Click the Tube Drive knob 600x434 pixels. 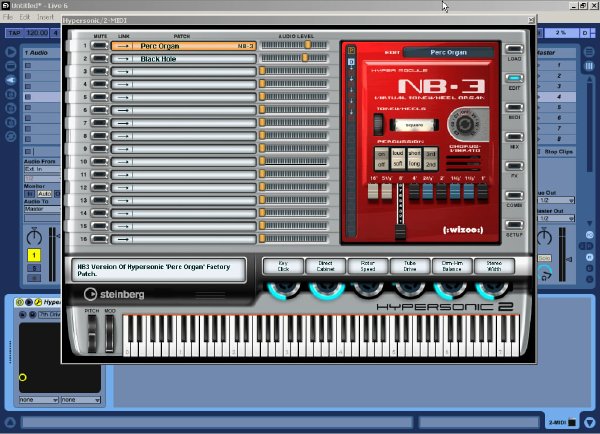point(410,290)
